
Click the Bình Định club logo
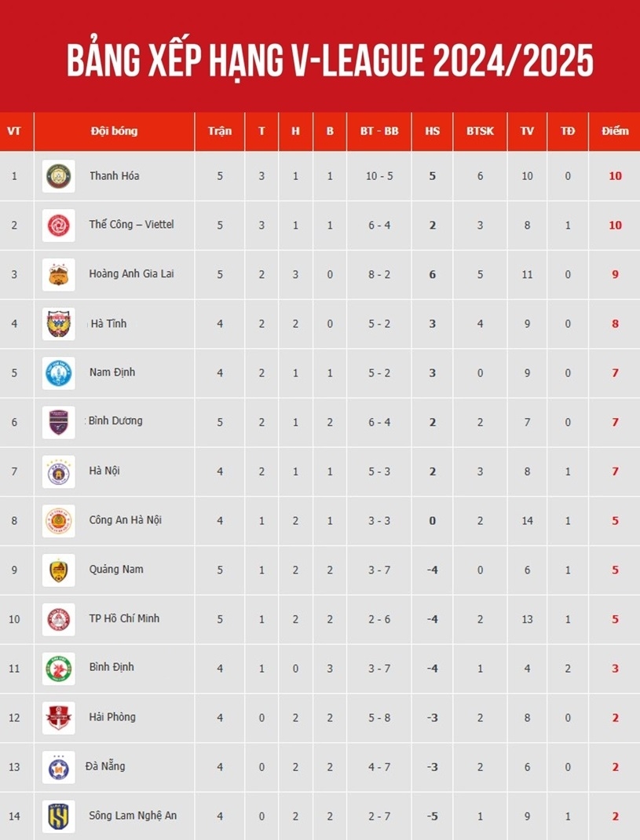click(x=58, y=669)
